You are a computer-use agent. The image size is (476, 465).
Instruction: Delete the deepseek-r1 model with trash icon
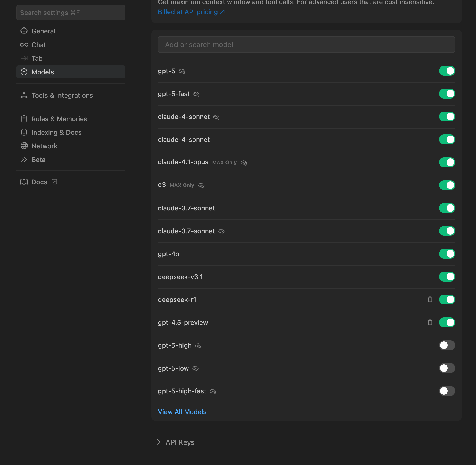pyautogui.click(x=430, y=299)
